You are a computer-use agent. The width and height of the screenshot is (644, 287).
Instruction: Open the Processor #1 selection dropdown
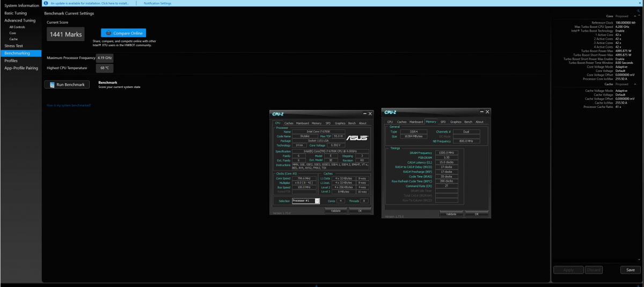click(317, 201)
